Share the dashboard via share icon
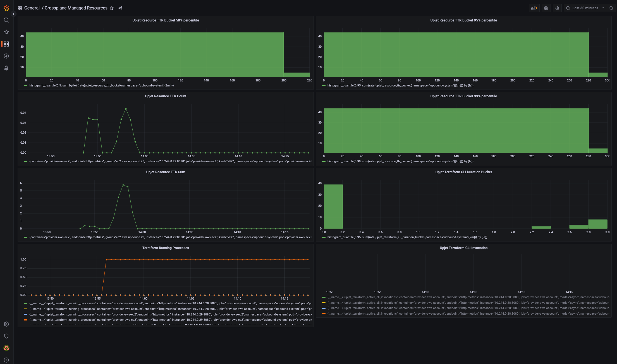Viewport: 617px width, 364px height. click(120, 8)
